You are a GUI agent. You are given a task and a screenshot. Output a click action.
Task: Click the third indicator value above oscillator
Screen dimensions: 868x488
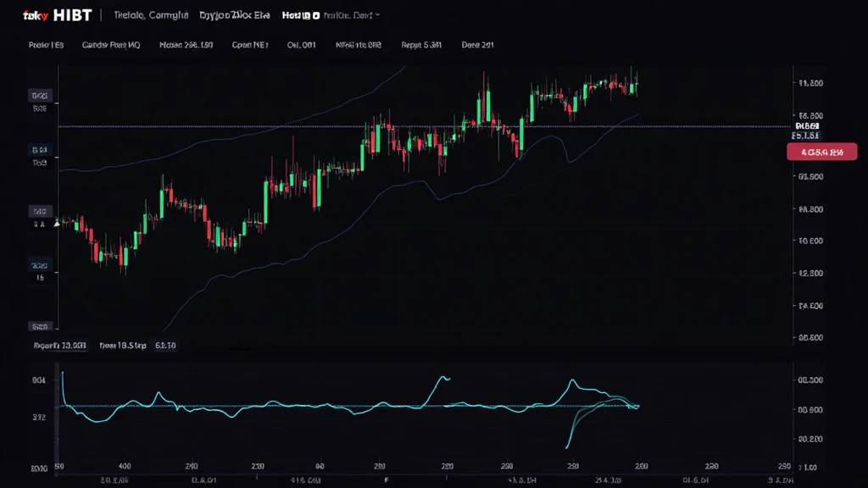165,346
